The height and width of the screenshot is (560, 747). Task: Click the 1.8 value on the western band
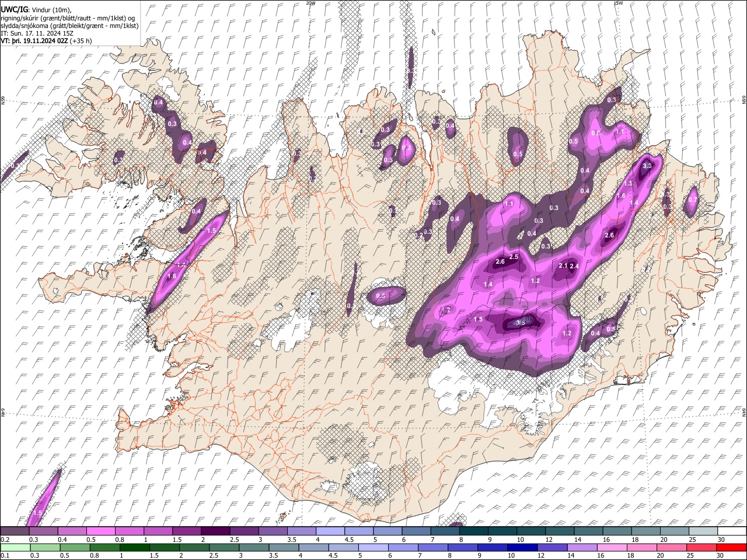172,276
